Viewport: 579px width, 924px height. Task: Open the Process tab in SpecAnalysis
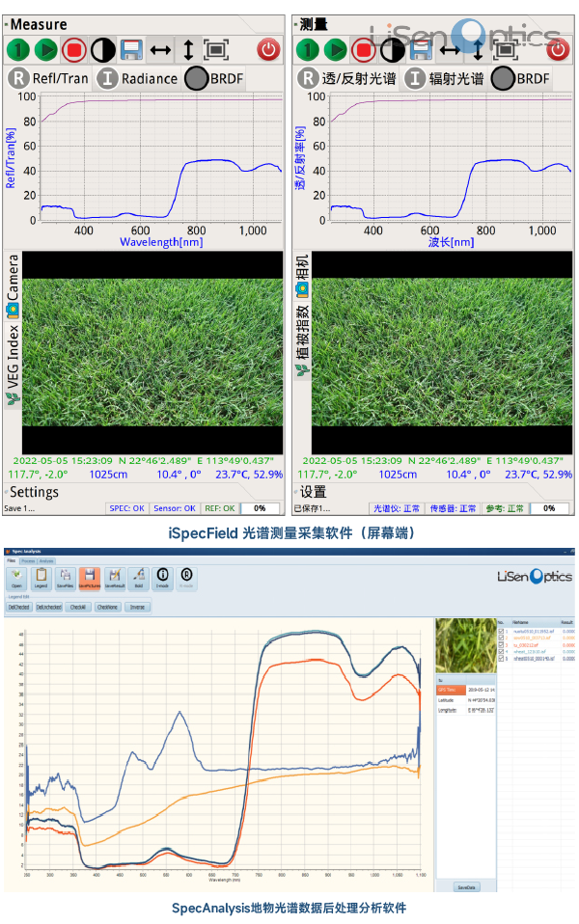28,561
